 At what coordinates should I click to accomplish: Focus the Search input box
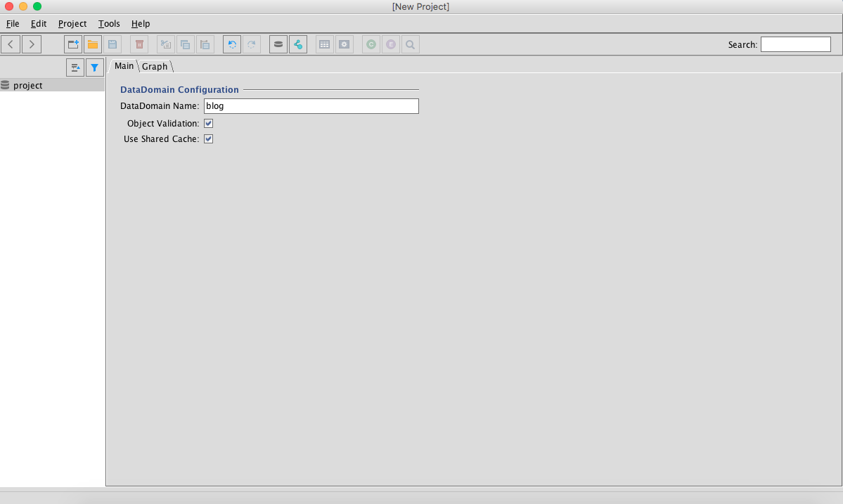pyautogui.click(x=796, y=44)
